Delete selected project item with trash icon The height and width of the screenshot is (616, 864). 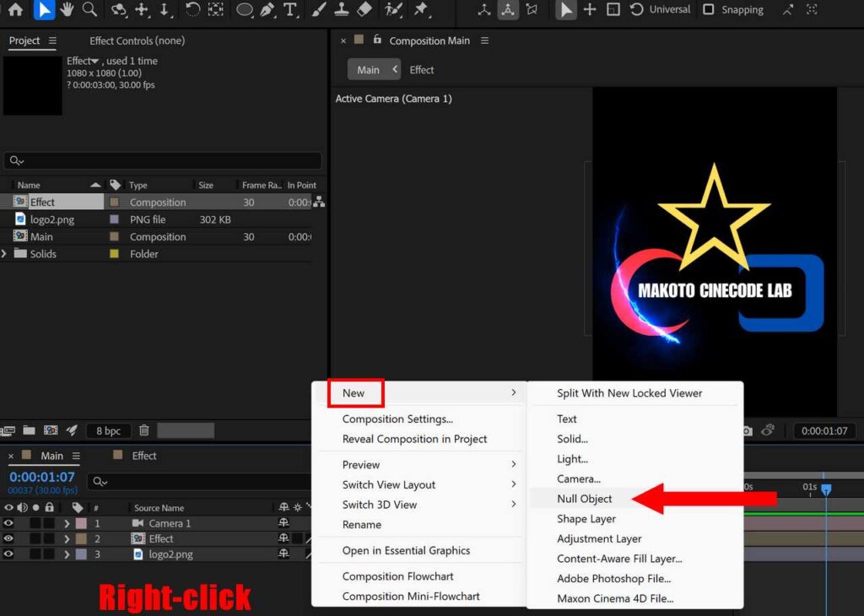pyautogui.click(x=144, y=430)
